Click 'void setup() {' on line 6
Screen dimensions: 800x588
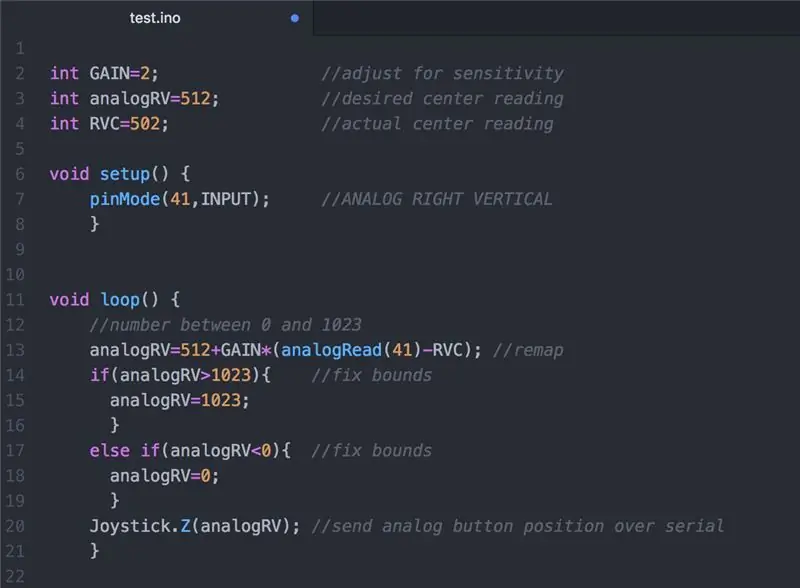tap(120, 174)
